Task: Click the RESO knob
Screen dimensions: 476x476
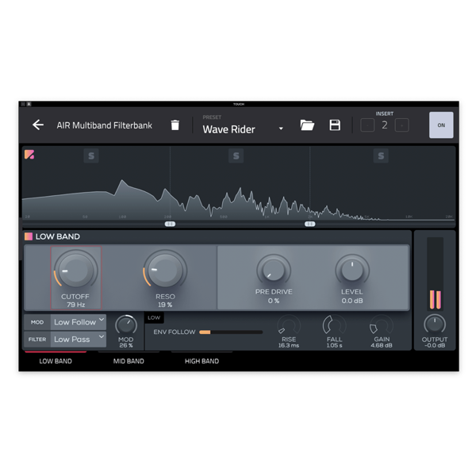Action: [x=165, y=269]
